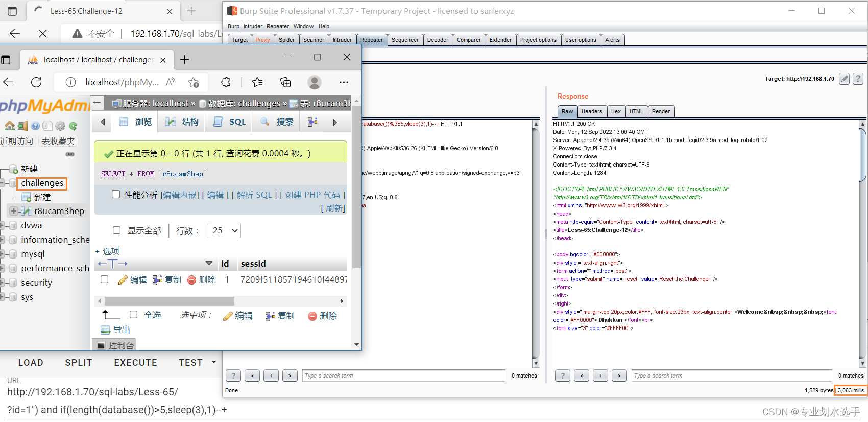Click the horizontal scrollbar of results table
Image resolution: width=868 pixels, height=422 pixels.
coord(170,301)
